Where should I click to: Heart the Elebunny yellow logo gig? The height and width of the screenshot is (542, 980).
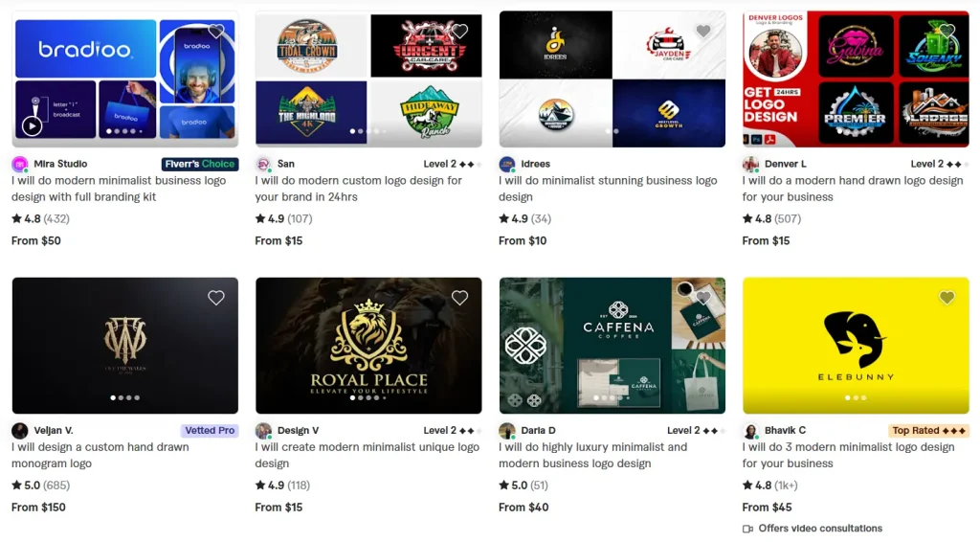coord(947,298)
